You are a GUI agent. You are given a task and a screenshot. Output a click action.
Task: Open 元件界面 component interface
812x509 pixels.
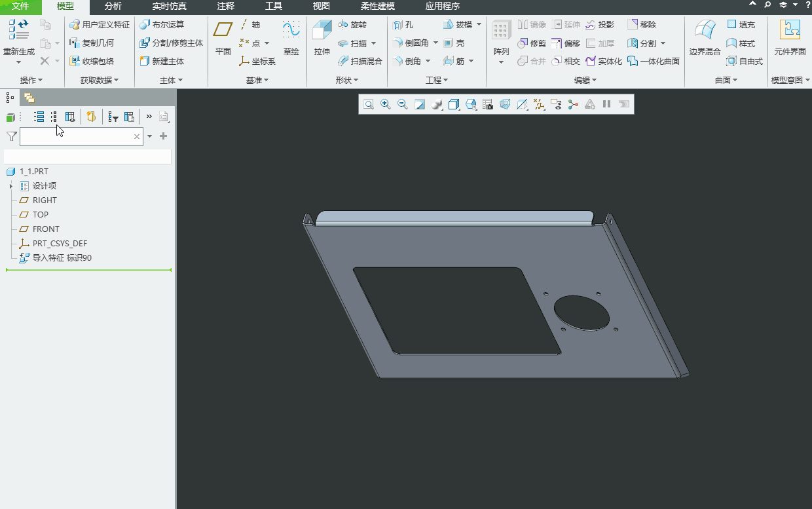coord(790,38)
